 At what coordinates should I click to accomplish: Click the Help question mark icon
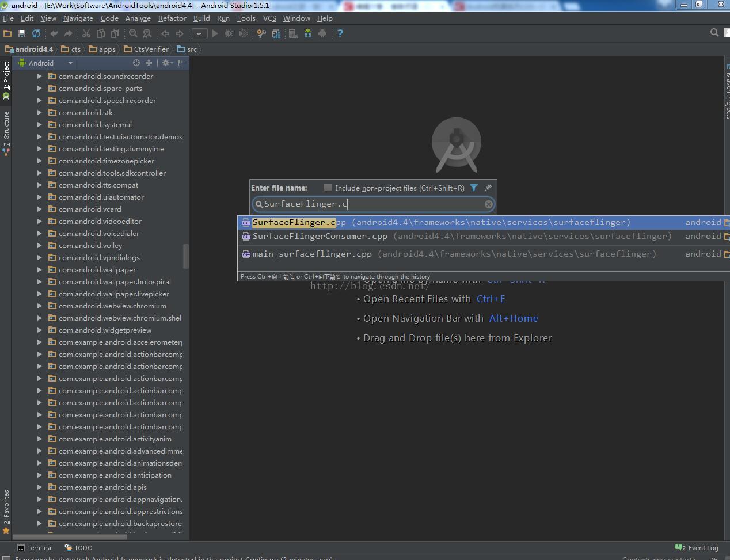tap(340, 33)
